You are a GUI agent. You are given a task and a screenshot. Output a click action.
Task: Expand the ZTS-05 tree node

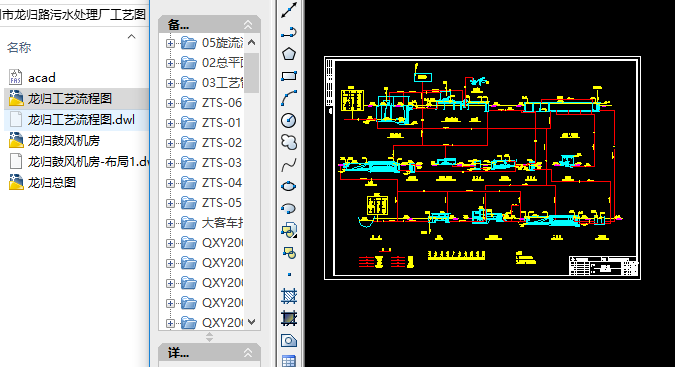[x=170, y=204]
